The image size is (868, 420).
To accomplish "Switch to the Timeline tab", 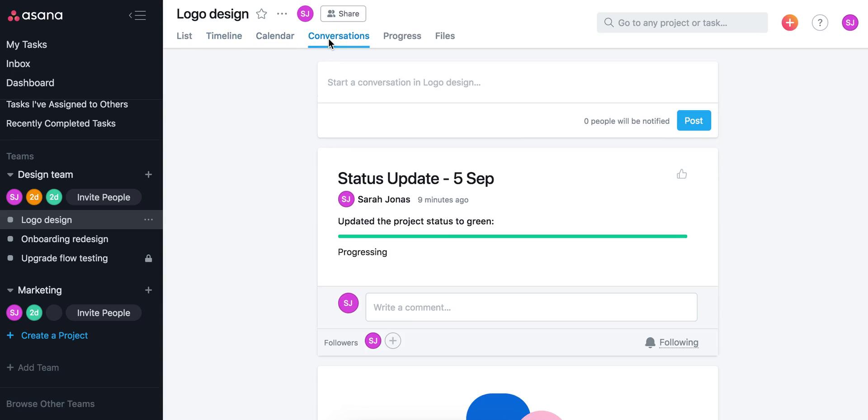I will [x=224, y=36].
